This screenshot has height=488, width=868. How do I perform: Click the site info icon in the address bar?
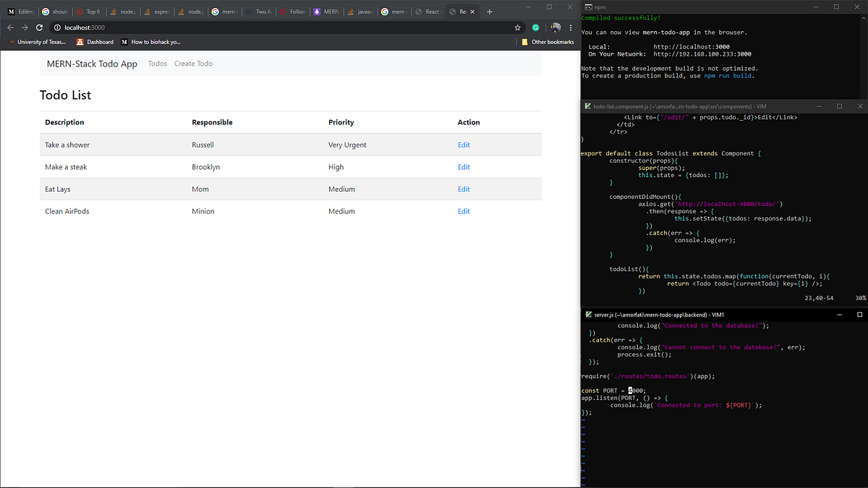click(56, 27)
